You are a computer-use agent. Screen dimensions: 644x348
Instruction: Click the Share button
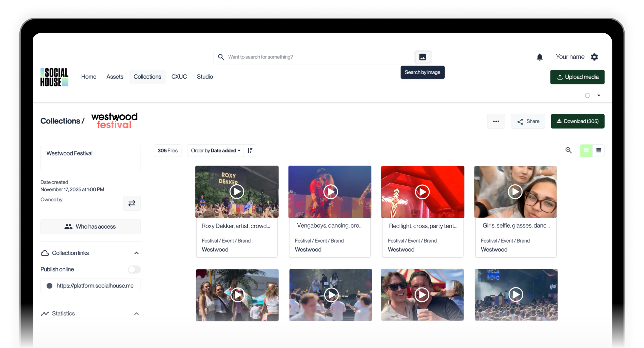tap(528, 121)
